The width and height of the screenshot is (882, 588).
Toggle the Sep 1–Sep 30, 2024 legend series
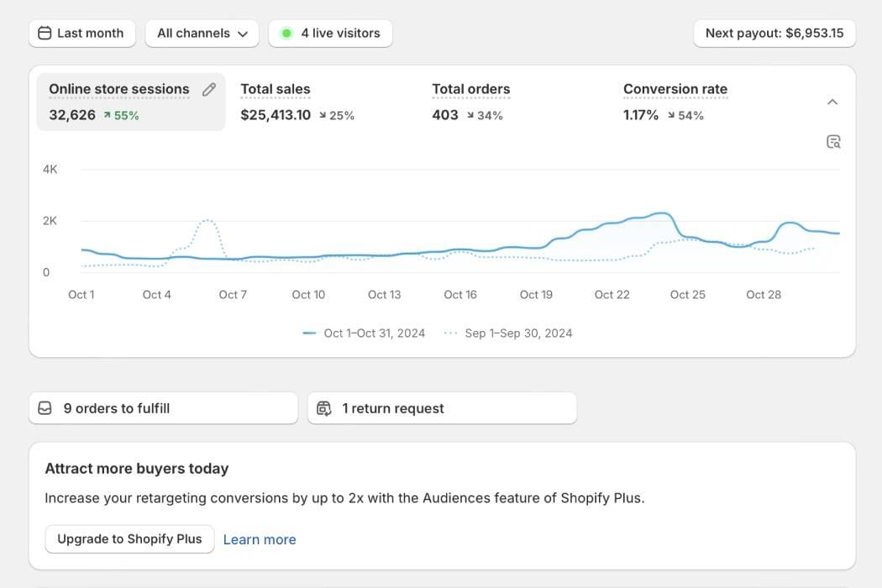[x=508, y=333]
